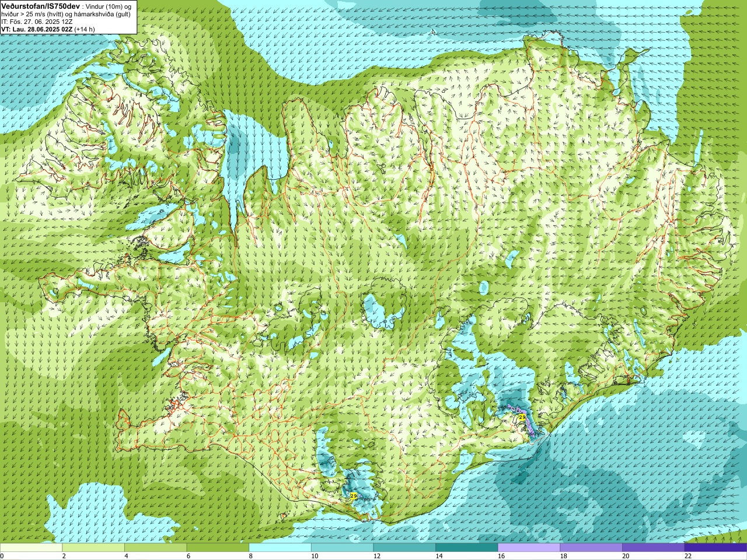Select the bold Veðurstofan/IS750dev title text
Viewport: 747px width, 560px height.
[x=40, y=5]
